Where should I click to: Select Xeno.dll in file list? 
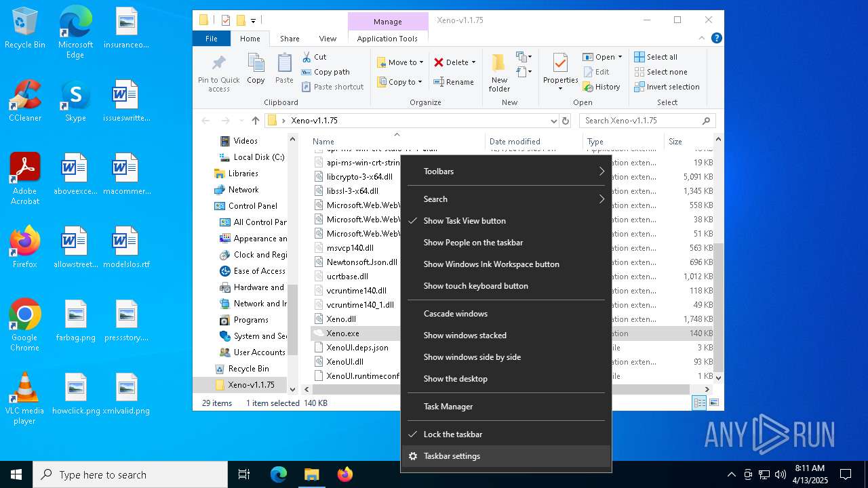click(341, 319)
